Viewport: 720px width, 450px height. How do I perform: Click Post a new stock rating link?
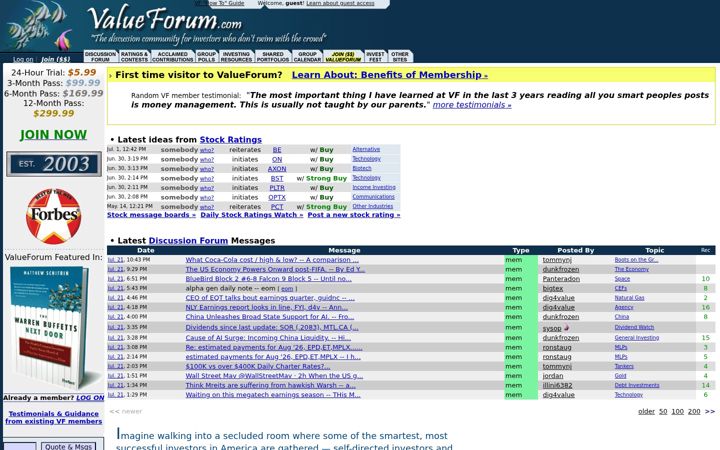click(354, 215)
